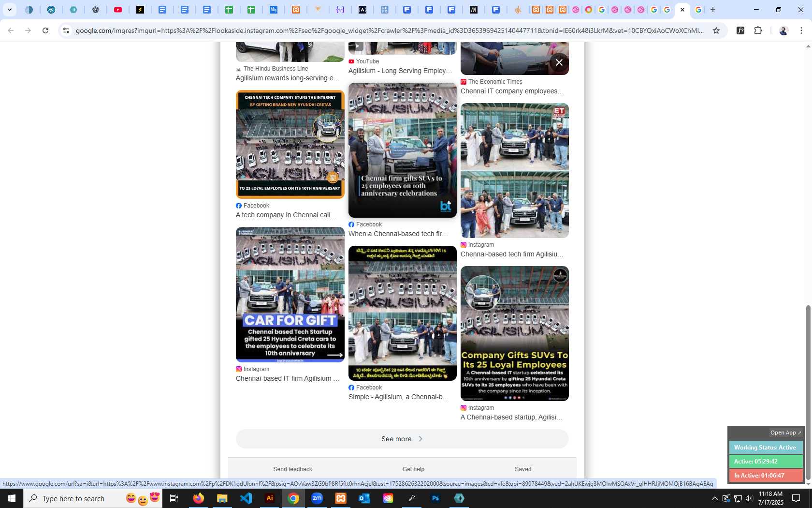Open the Windows Start menu
The width and height of the screenshot is (812, 508).
12,498
